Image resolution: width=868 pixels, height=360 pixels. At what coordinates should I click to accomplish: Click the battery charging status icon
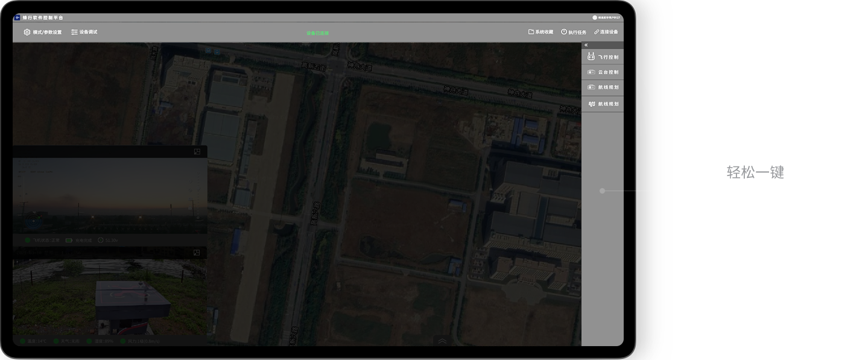69,241
